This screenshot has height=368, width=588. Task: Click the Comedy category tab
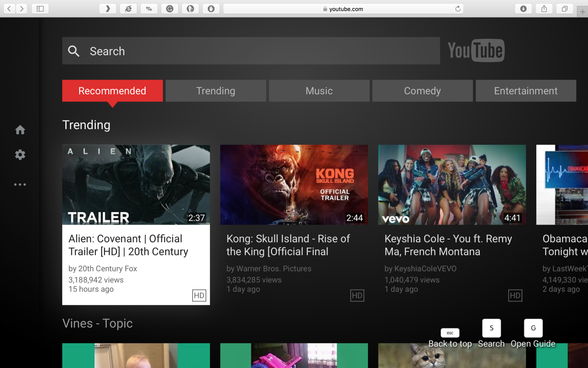(422, 90)
